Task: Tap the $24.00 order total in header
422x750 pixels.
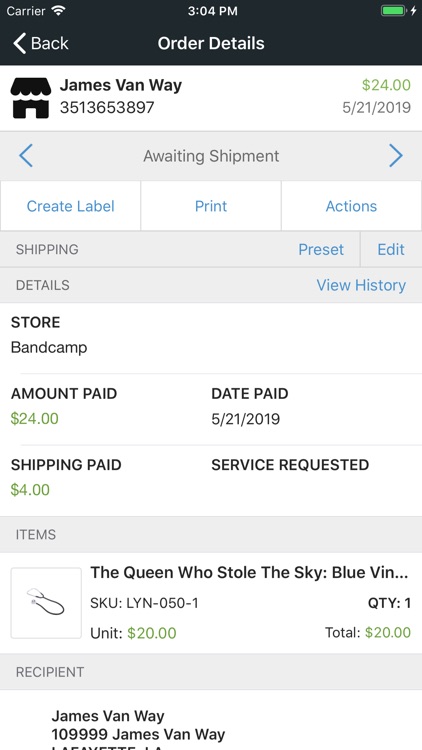Action: (x=386, y=85)
